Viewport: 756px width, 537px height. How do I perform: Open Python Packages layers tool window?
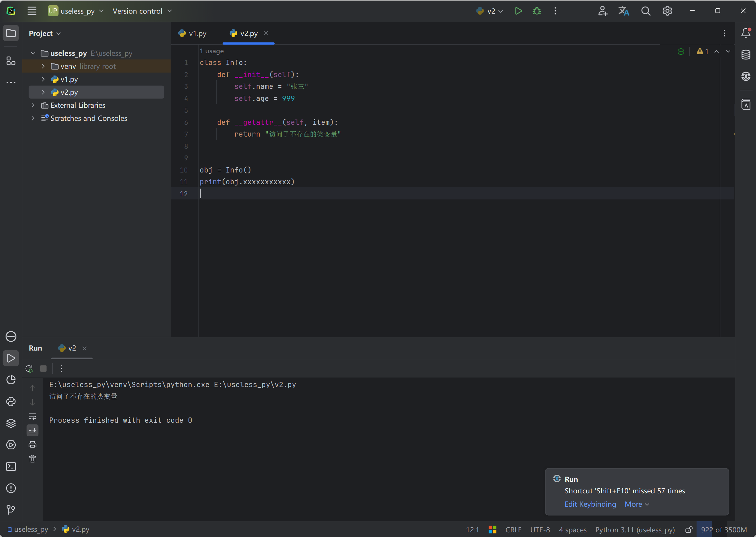point(11,423)
